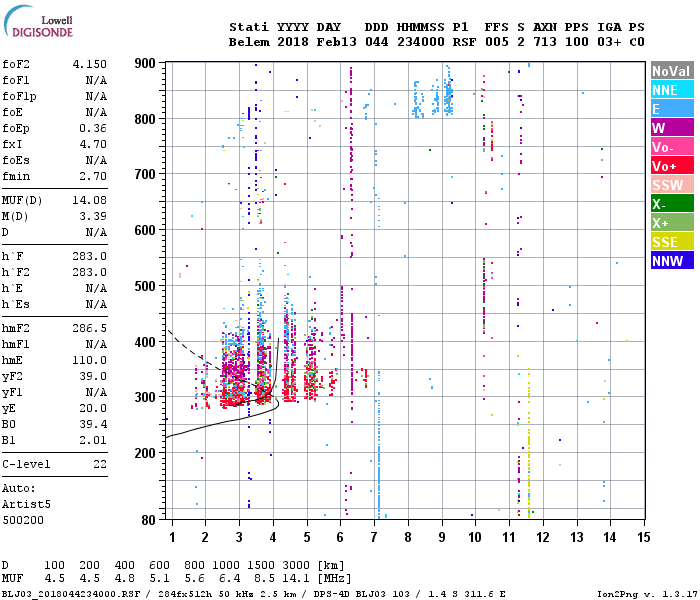
Task: Click the Lowell Digisonde logo
Action: tap(38, 21)
